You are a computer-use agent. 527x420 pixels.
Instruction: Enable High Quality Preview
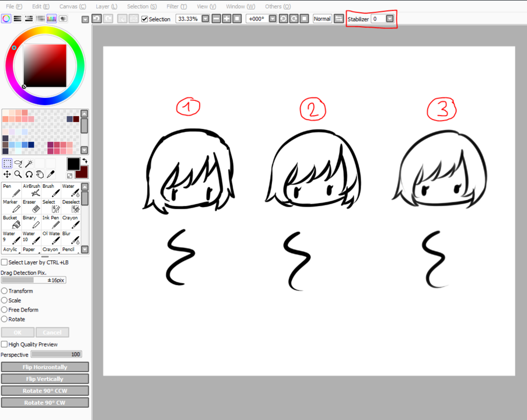(x=5, y=344)
